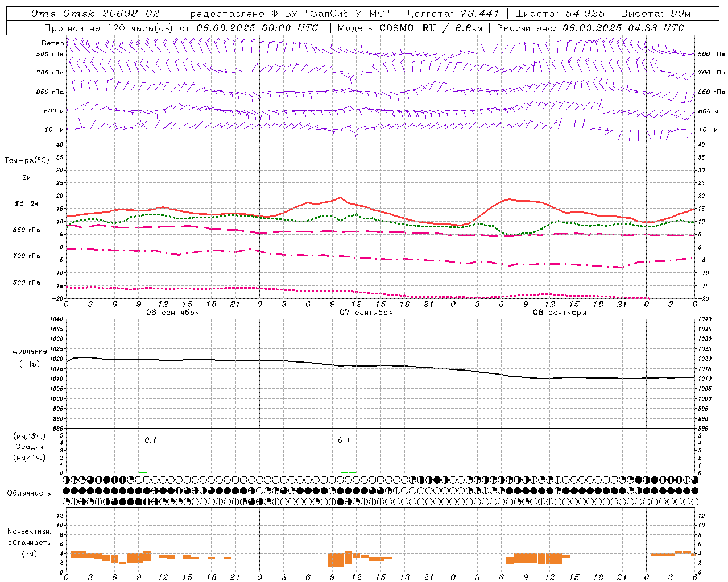The width and height of the screenshot is (728, 582).
Task: Click the (мм/1ч.) precipitation unit label
Action: click(29, 458)
